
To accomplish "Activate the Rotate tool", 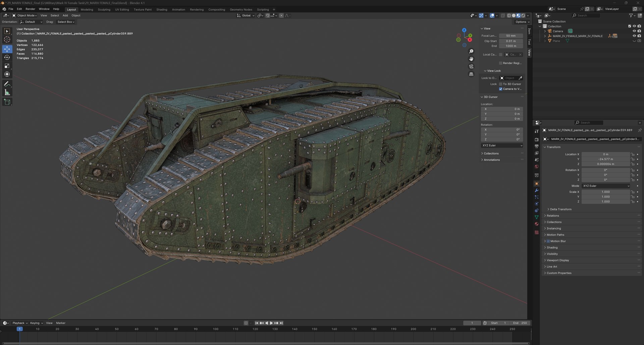I will coord(7,57).
